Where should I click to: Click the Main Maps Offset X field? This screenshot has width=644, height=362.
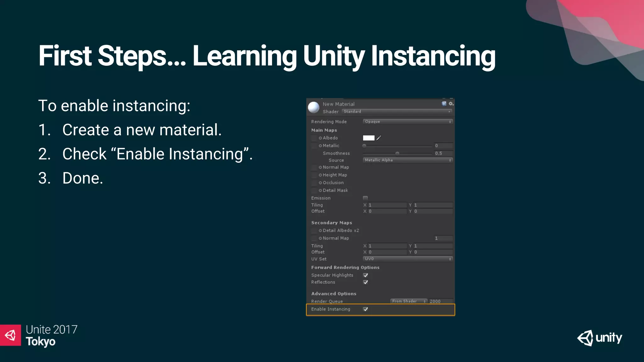coord(387,211)
